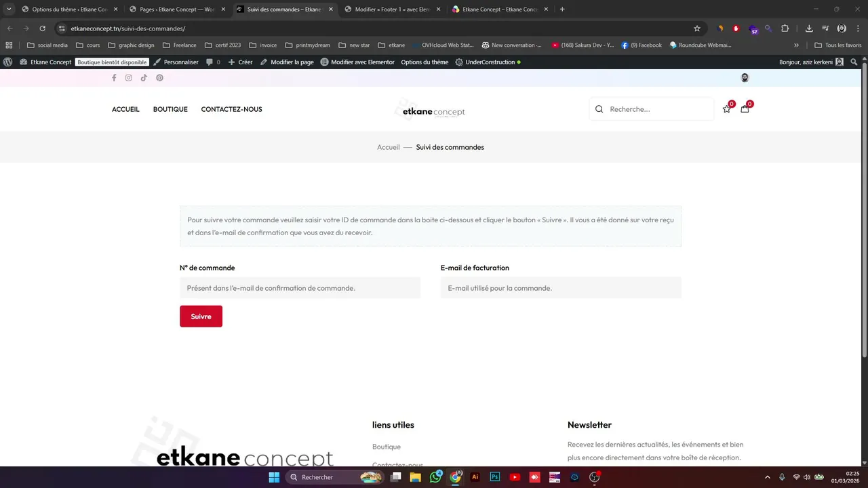Open the Chrome extensions puzzle icon
Screen dimensions: 868x488
pos(785,28)
